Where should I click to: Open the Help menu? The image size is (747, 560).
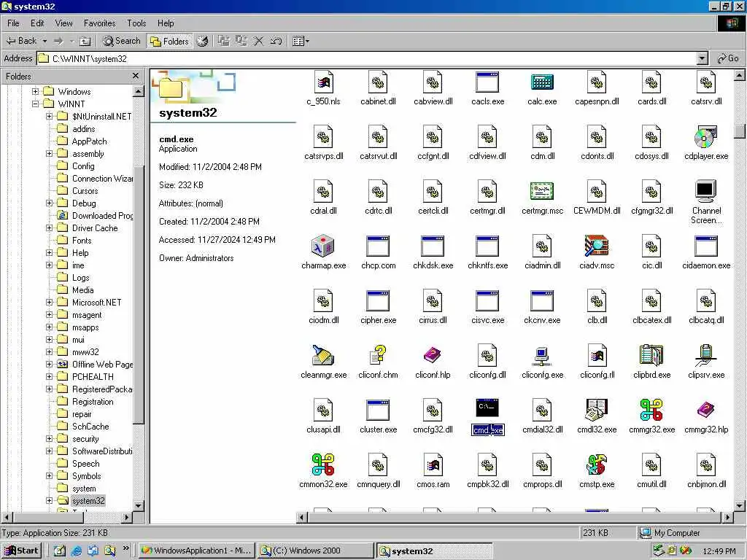[166, 23]
